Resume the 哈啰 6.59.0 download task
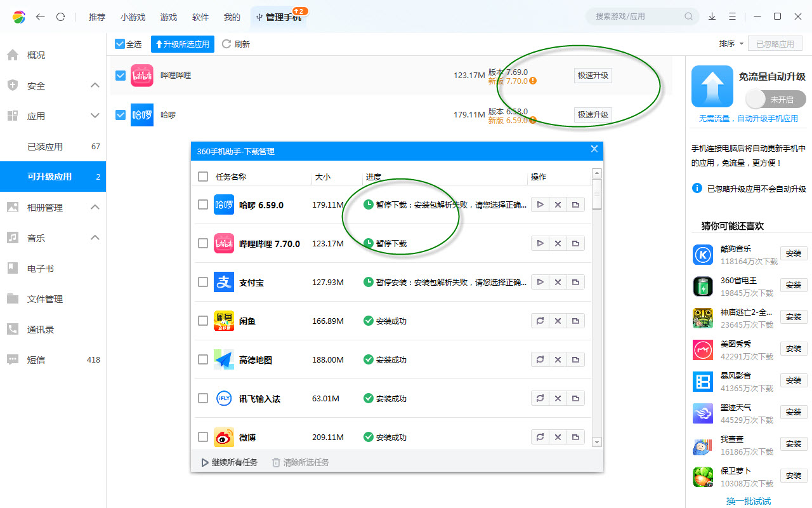 (x=540, y=204)
